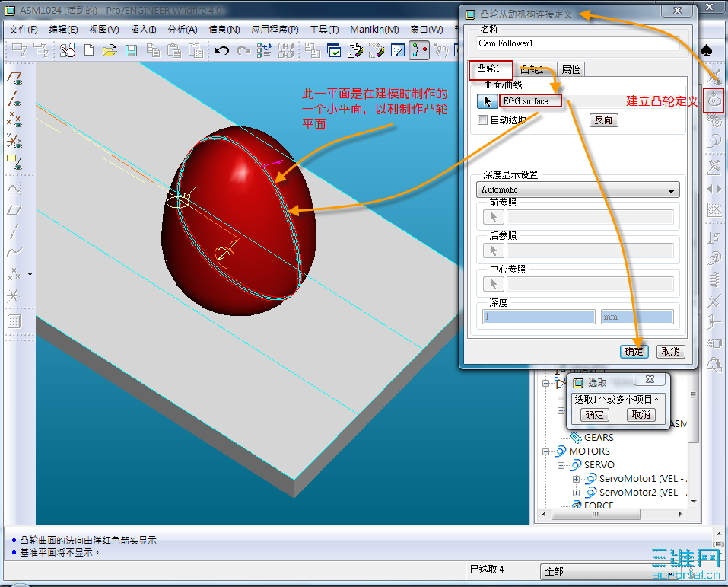This screenshot has width=728, height=587.
Task: Click the Regenerate model icon
Action: (264, 50)
